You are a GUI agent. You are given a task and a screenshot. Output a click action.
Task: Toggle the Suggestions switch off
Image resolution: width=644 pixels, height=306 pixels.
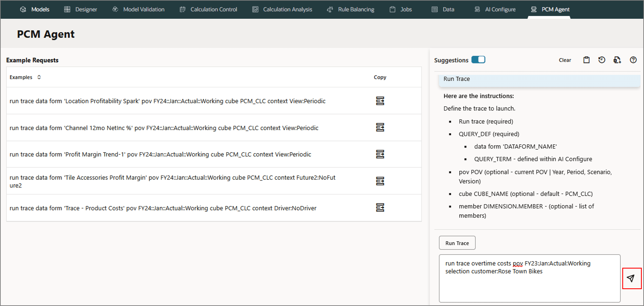478,60
